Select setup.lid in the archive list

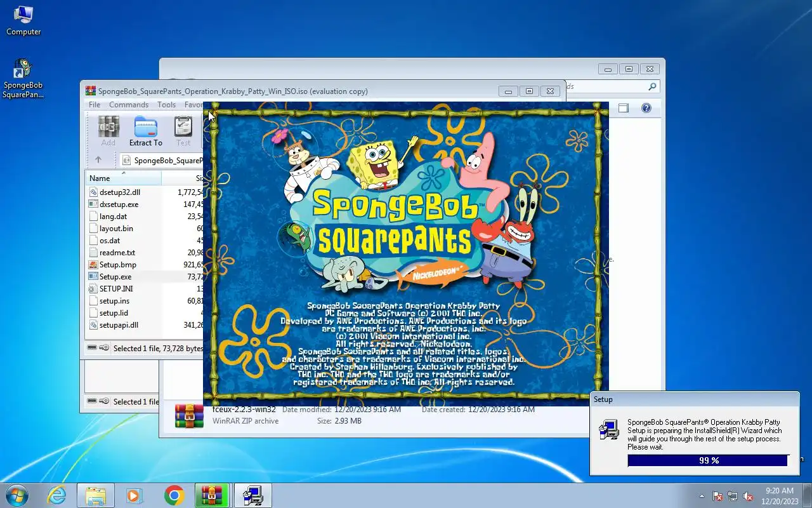114,313
